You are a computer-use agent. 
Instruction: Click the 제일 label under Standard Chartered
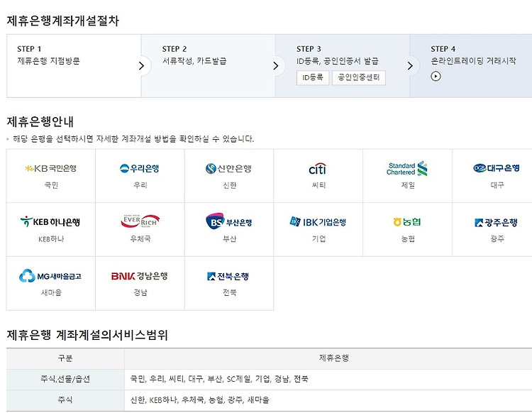pyautogui.click(x=408, y=185)
